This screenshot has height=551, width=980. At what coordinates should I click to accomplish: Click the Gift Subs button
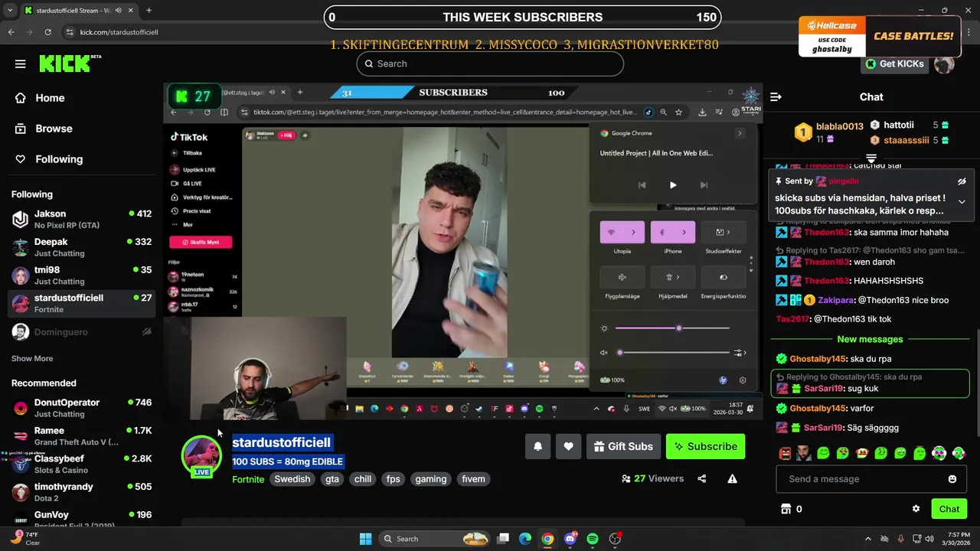[x=623, y=446]
